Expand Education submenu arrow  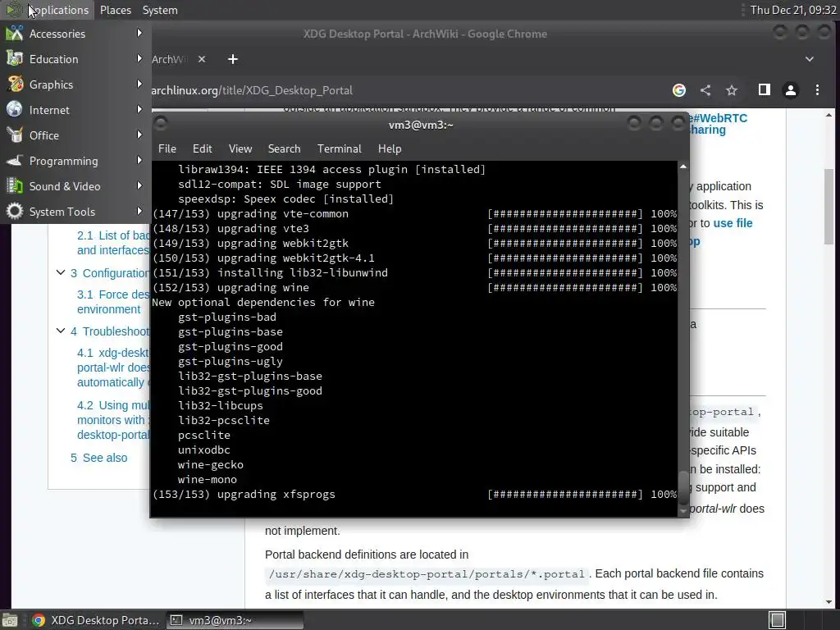pos(139,58)
